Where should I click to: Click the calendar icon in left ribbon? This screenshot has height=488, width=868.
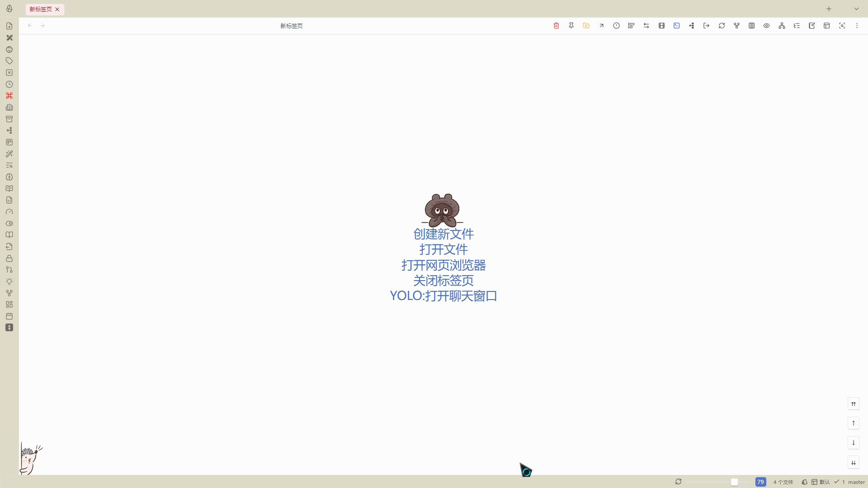coord(9,316)
